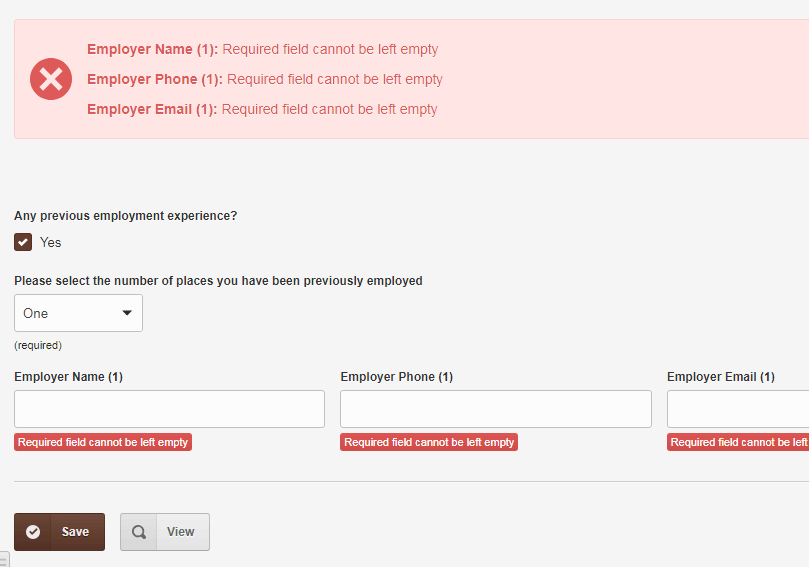Image resolution: width=809 pixels, height=567 pixels.
Task: Click the red error under Employer Phone
Action: click(x=429, y=442)
